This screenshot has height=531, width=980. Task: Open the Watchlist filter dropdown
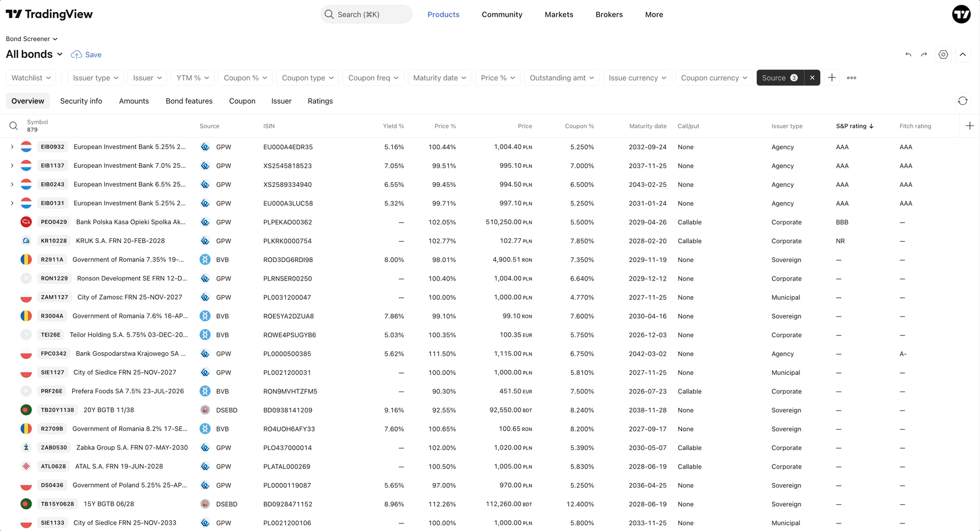[31, 78]
